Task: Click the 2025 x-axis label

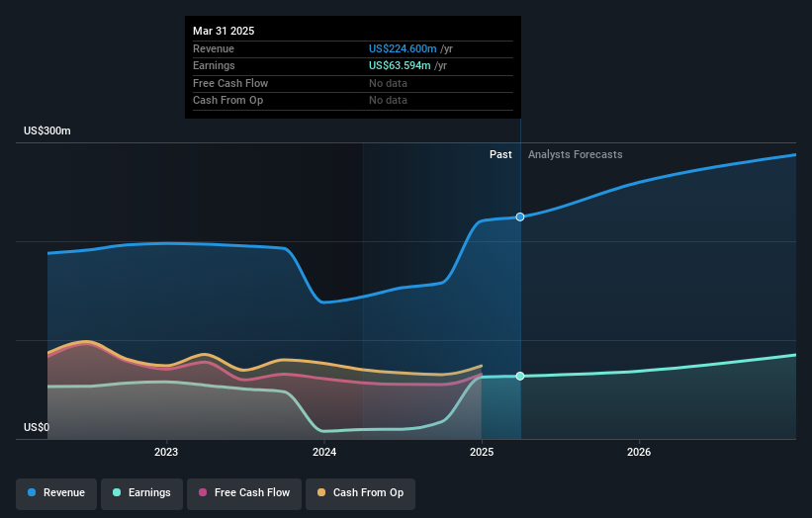Action: 482,452
